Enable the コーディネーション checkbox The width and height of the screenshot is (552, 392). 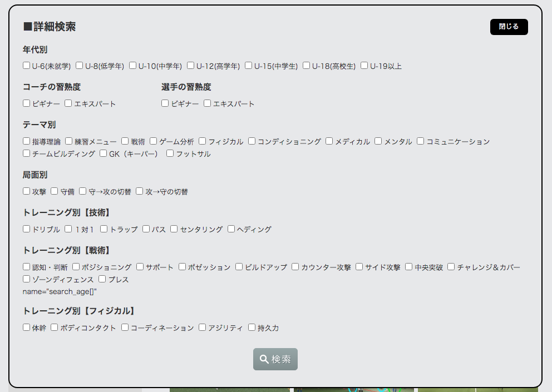125,328
